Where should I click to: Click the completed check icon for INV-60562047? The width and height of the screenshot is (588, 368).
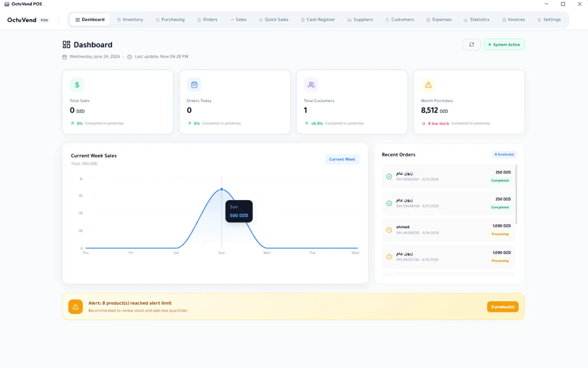(389, 176)
